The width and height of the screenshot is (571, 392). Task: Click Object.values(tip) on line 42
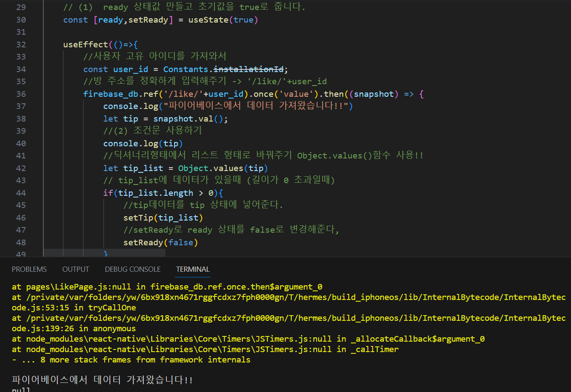point(223,168)
